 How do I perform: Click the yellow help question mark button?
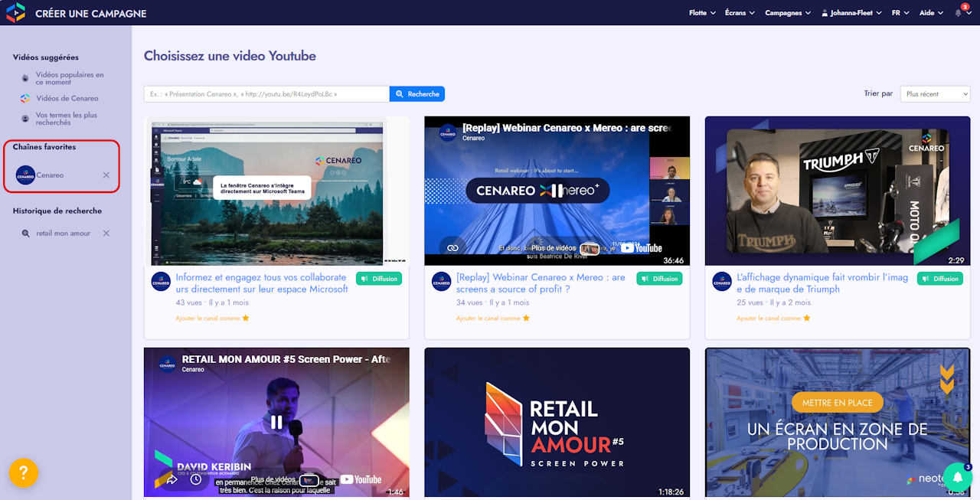point(24,472)
